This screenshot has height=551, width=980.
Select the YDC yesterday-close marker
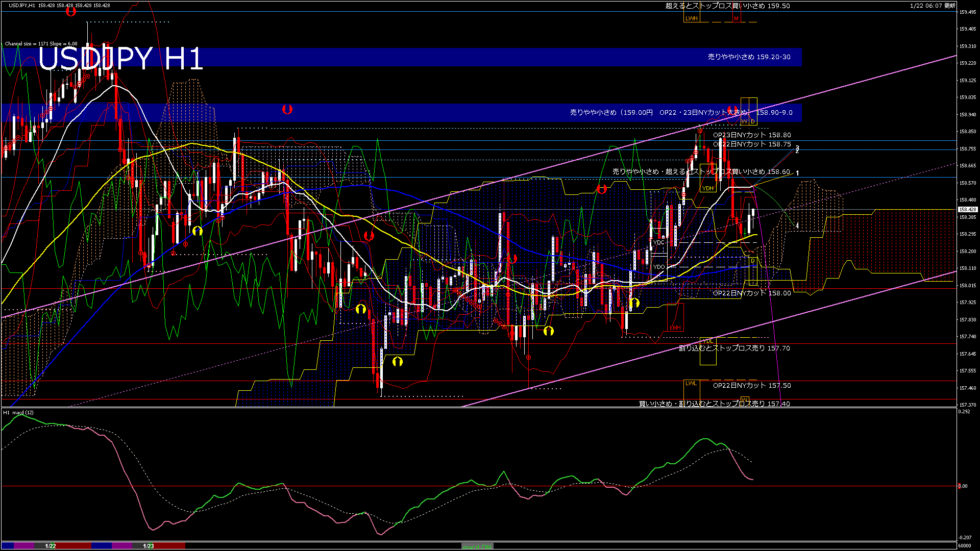click(x=659, y=242)
